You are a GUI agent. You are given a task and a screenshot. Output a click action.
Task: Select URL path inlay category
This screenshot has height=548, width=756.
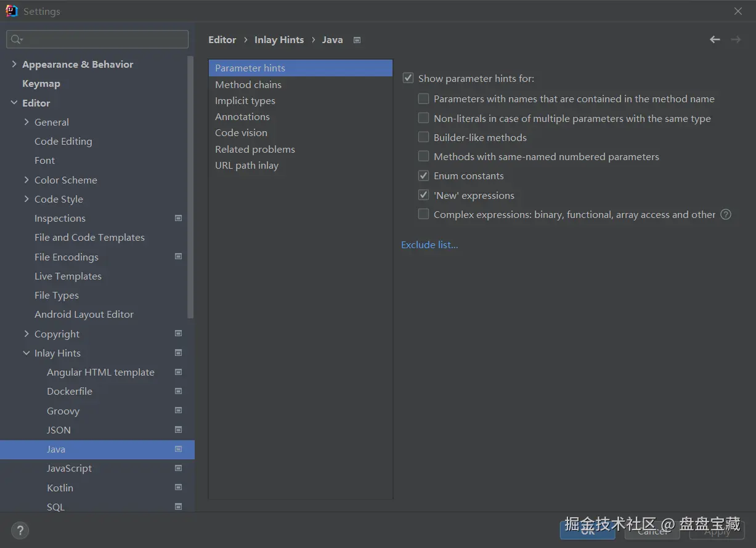coord(301,165)
